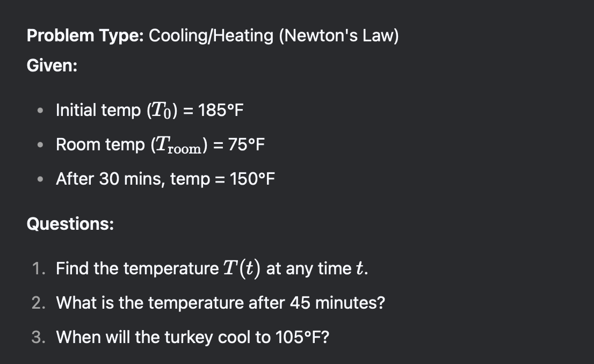
Task: Click the Given: heading
Action: 52,65
